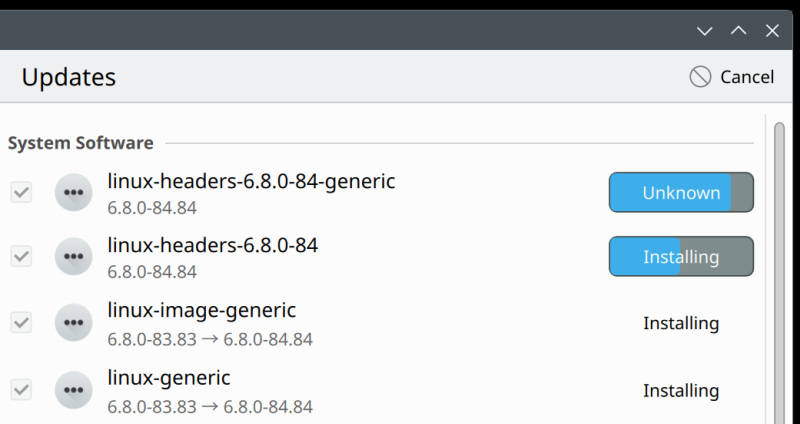Click the linux-headers-6.8.0-84 package icon
The height and width of the screenshot is (424, 800).
[73, 256]
